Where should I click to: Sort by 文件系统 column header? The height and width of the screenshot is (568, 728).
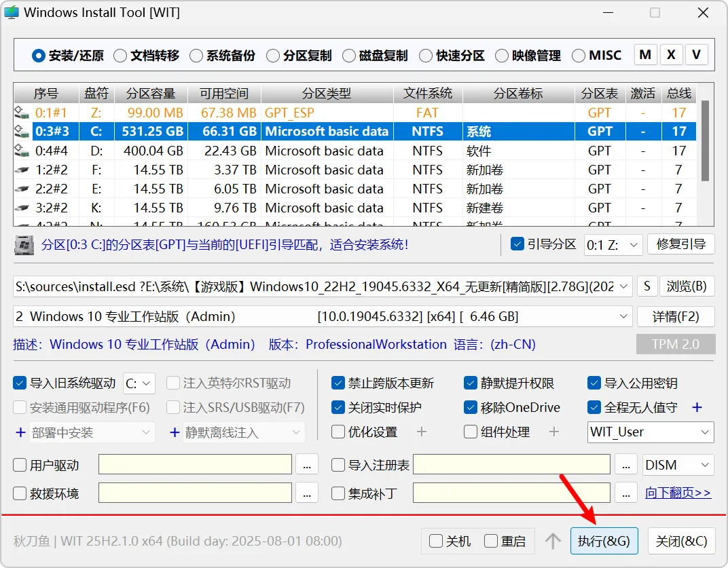428,94
